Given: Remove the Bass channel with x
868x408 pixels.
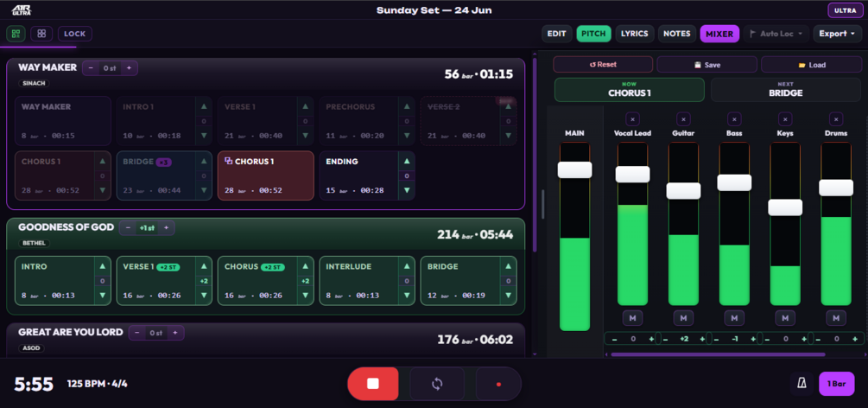Looking at the screenshot, I should (x=735, y=118).
